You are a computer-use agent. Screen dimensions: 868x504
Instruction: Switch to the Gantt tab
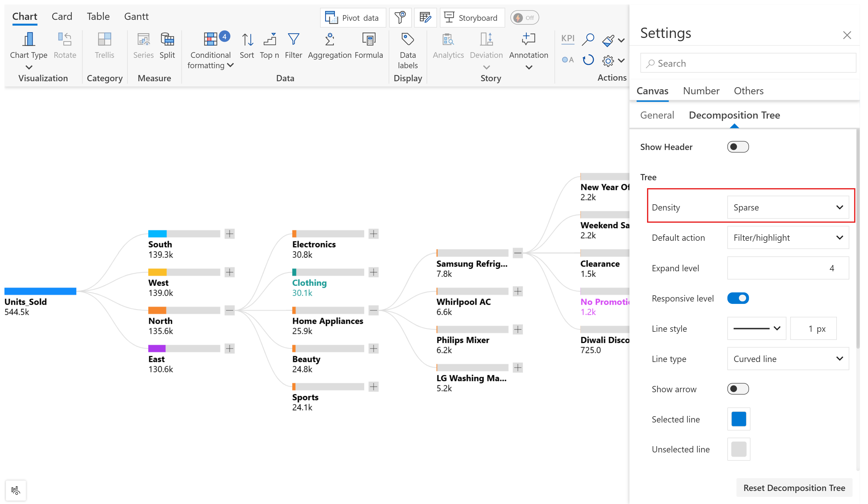(x=136, y=17)
